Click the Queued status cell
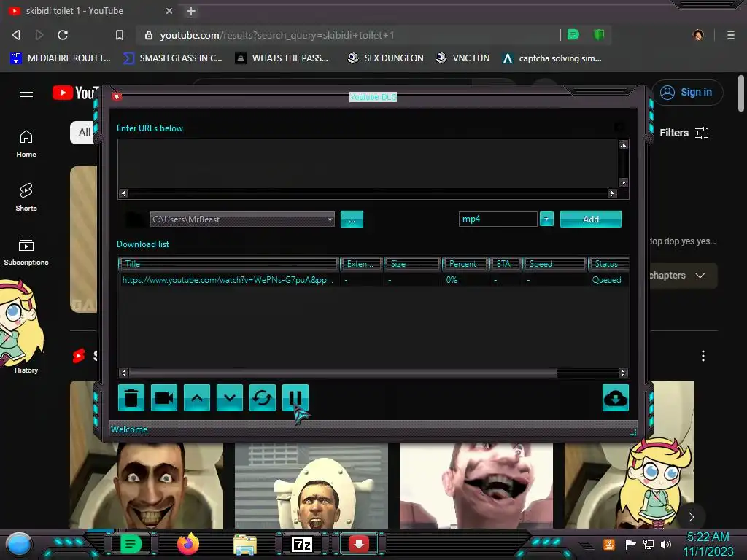The height and width of the screenshot is (560, 747). point(606,280)
